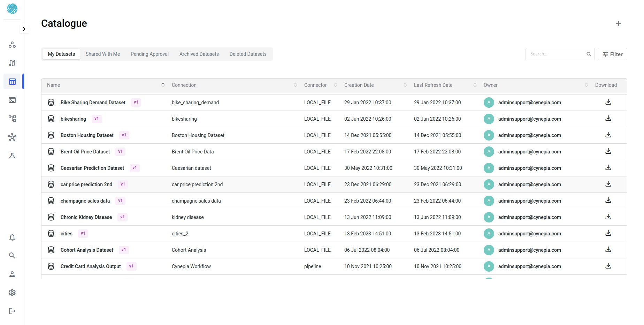This screenshot has width=644, height=325.
Task: Click the sidebar search magnifier icon
Action: pyautogui.click(x=12, y=256)
